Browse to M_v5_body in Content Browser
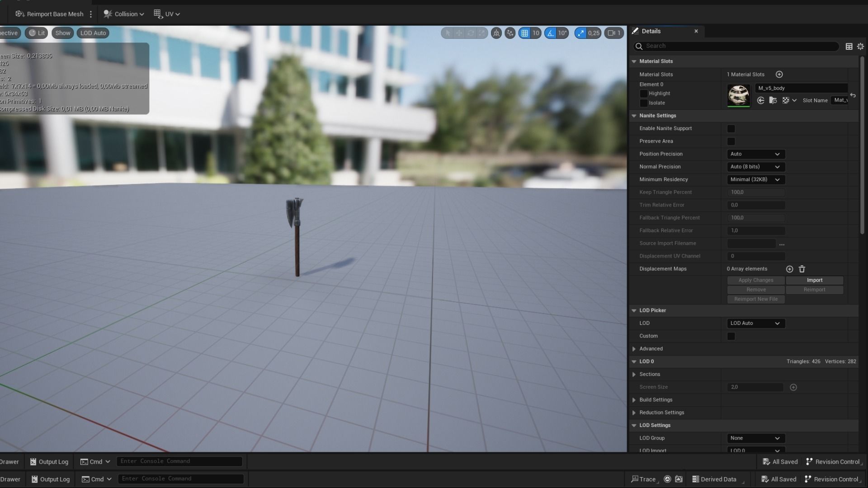Image resolution: width=868 pixels, height=488 pixels. (x=773, y=100)
